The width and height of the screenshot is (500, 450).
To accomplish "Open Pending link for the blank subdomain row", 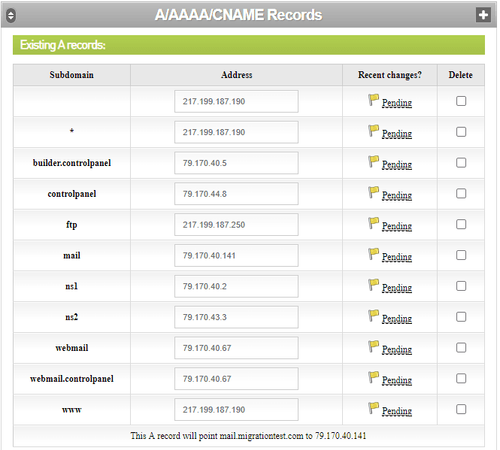I will (x=397, y=103).
